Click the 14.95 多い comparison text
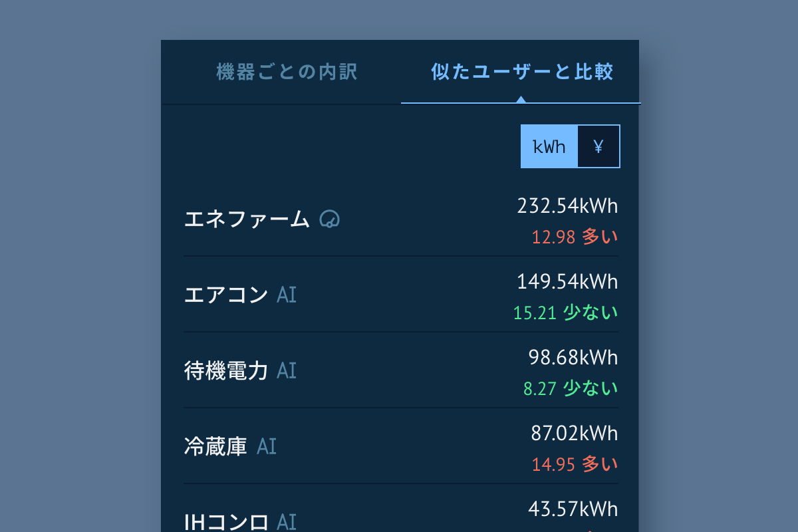Image resolution: width=798 pixels, height=532 pixels. tap(575, 464)
